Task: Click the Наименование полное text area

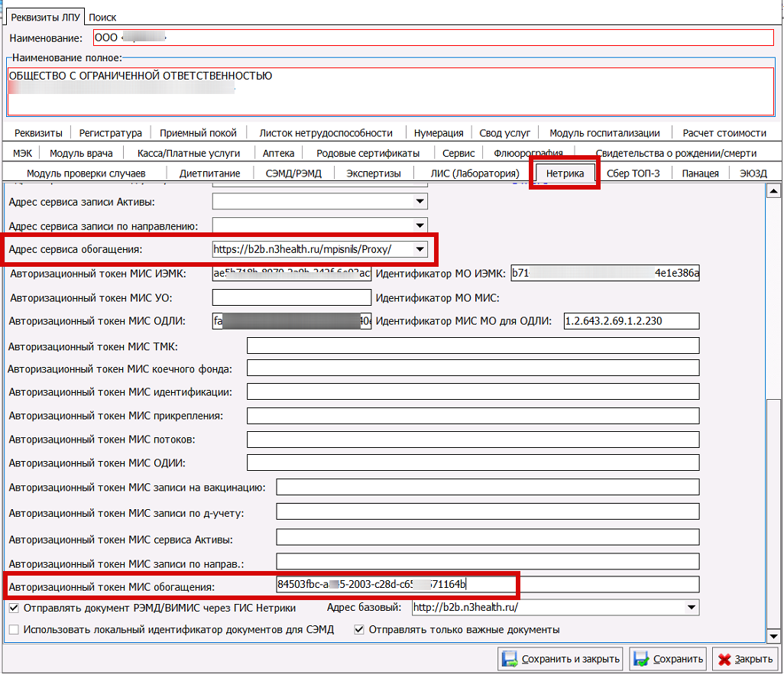Action: 390,91
